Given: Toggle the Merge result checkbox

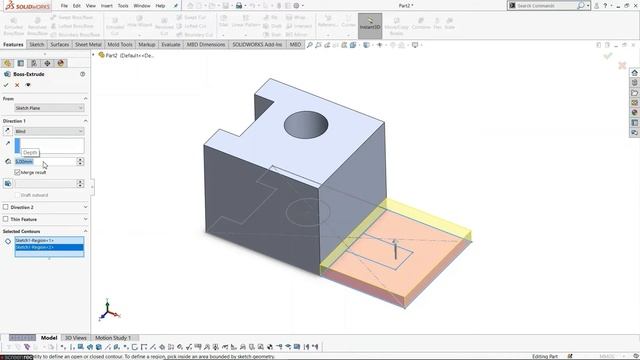Looking at the screenshot, I should (18, 173).
